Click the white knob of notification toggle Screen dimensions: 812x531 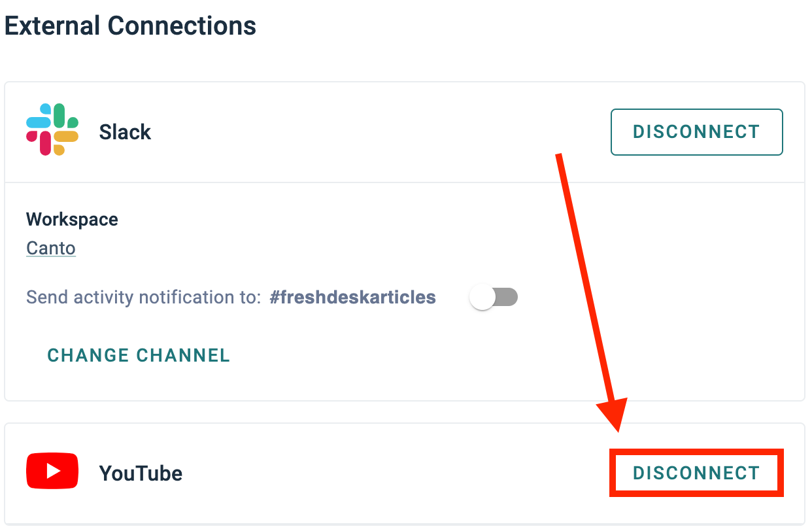[x=483, y=298]
